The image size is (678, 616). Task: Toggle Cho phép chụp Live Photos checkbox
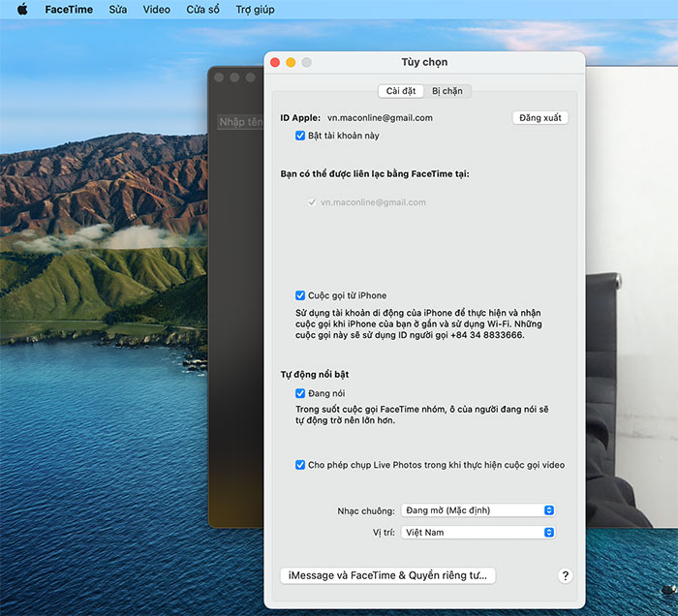300,465
